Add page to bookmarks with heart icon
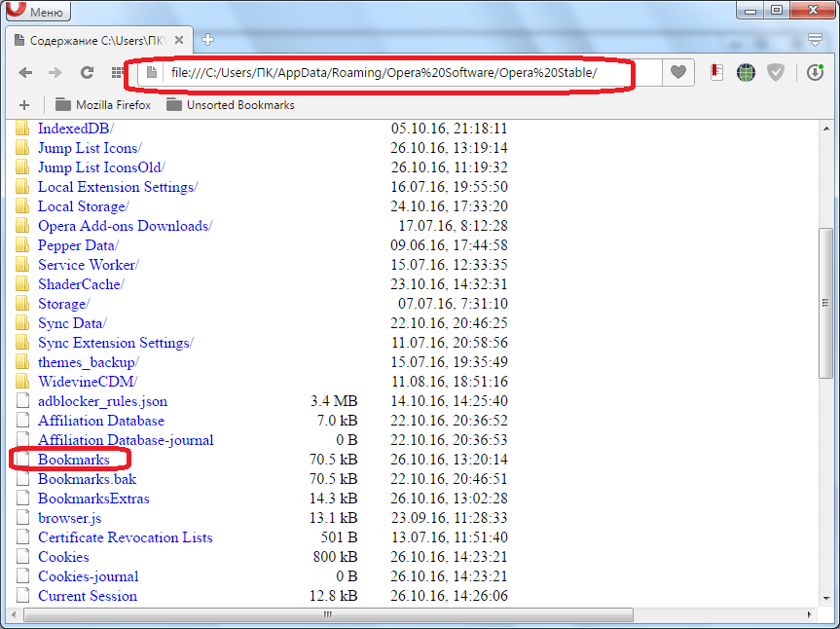The image size is (840, 629). click(x=678, y=73)
